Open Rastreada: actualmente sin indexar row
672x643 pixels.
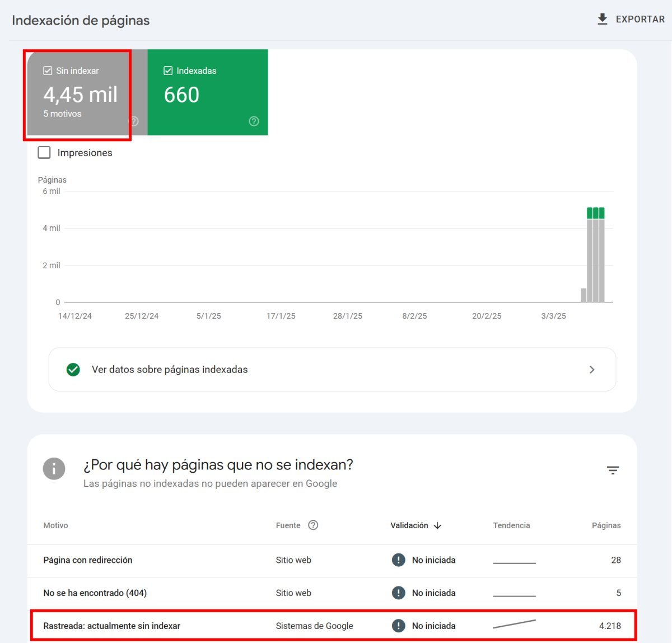pos(332,626)
